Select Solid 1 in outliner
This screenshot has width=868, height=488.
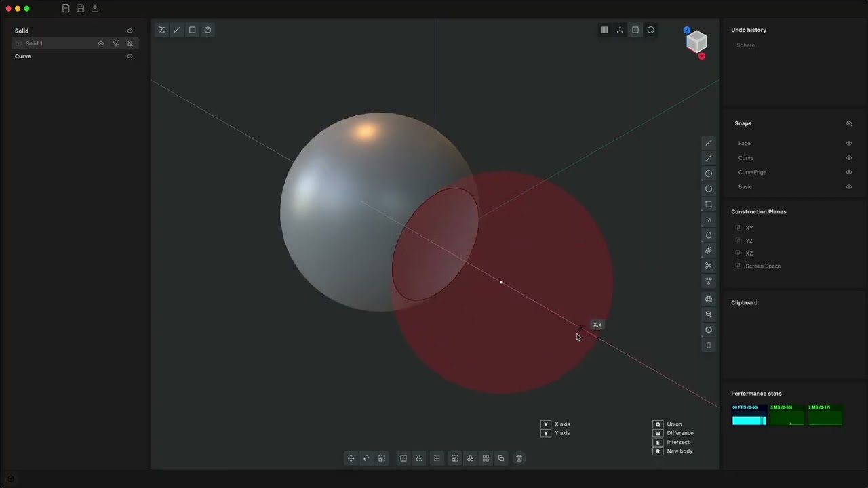[x=75, y=43]
